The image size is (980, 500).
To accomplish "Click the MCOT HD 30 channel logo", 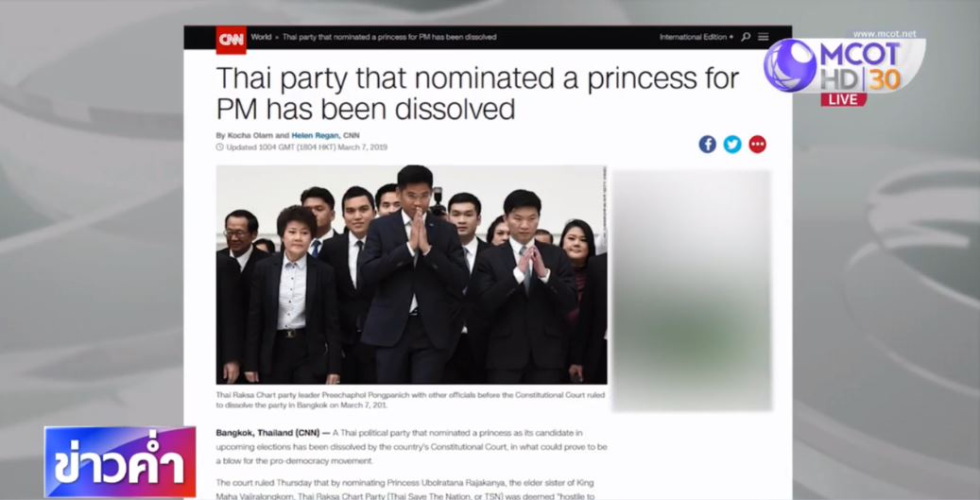I will pos(843,65).
